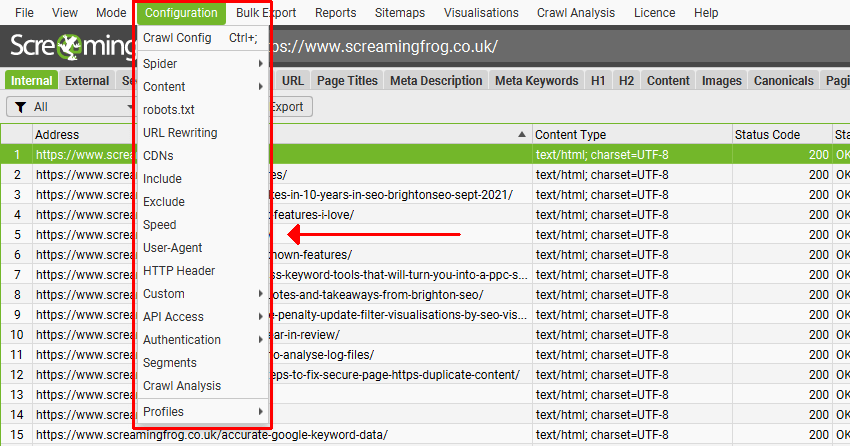Open the Visualisations menu
The height and width of the screenshot is (446, 850).
pyautogui.click(x=481, y=12)
